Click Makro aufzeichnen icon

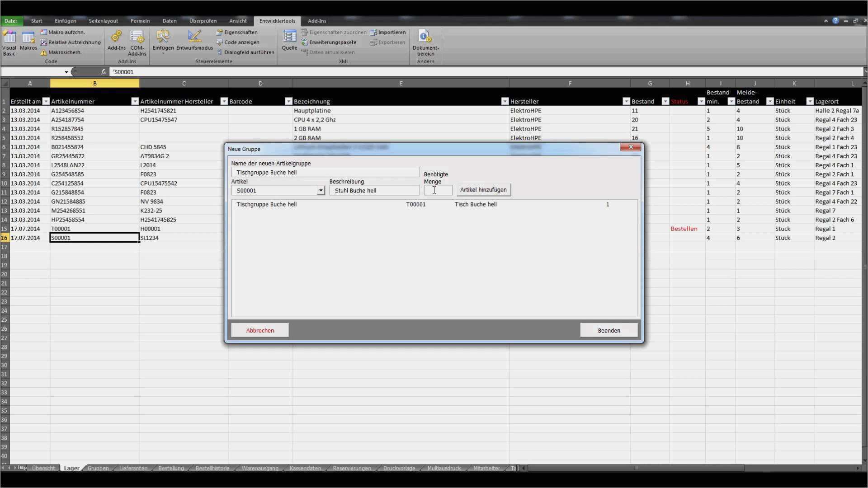44,33
